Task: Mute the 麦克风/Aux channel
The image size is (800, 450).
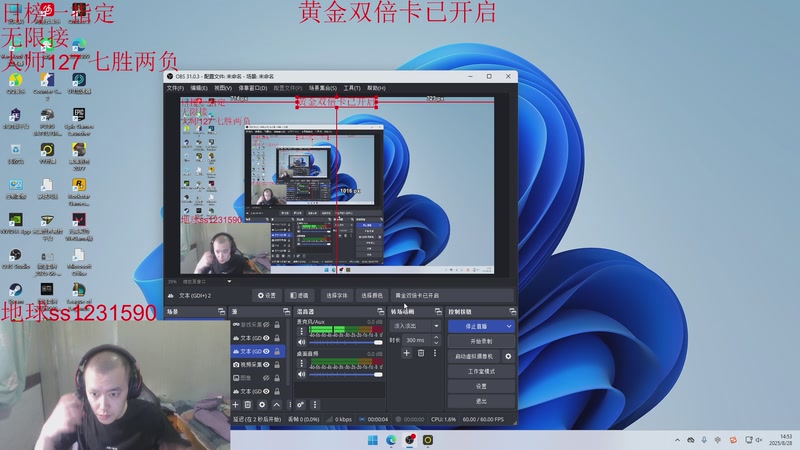Action: point(302,342)
